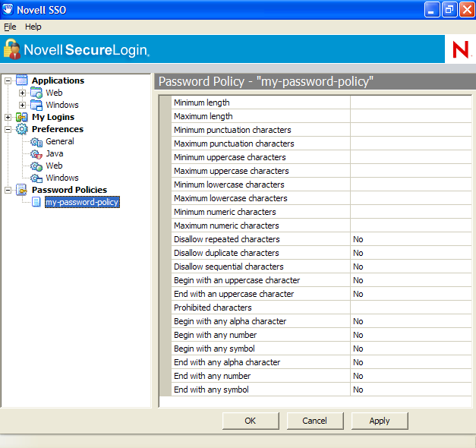476x448 pixels.
Task: Collapse the Applications tree node
Action: 8,80
